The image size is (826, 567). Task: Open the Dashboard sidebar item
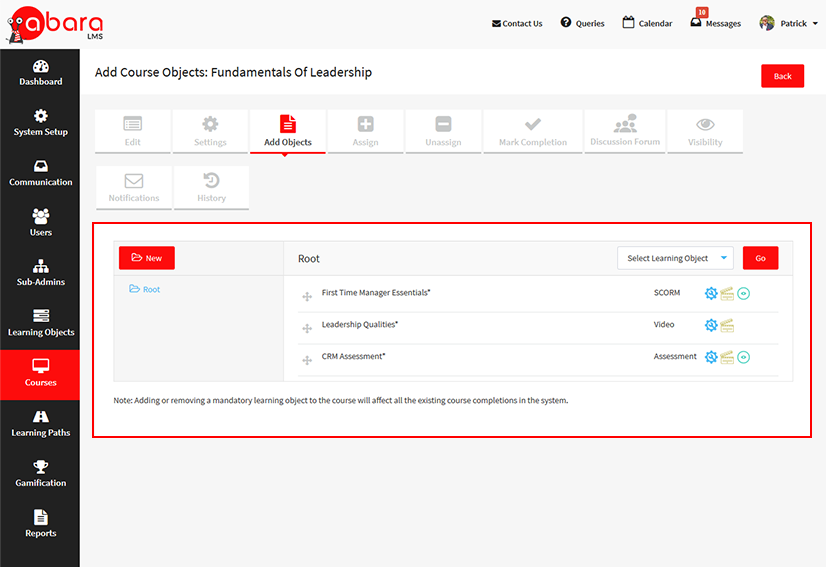[40, 74]
